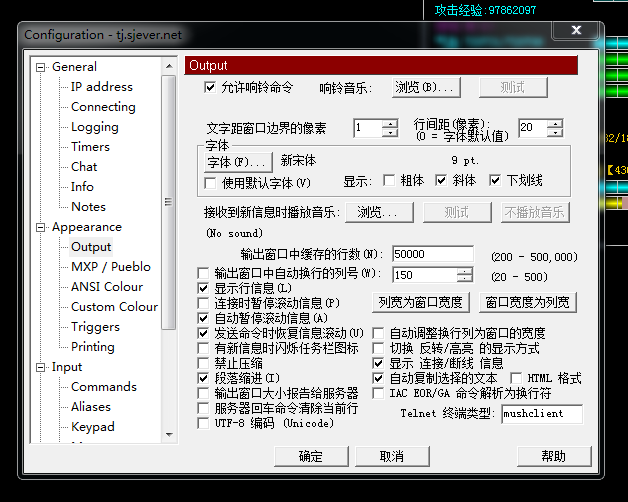Enable 禁止压缩 checkbox
The height and width of the screenshot is (502, 628).
pyautogui.click(x=203, y=364)
